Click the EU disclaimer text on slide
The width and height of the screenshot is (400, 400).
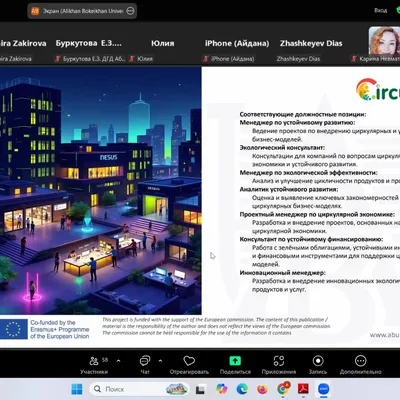[x=216, y=326]
